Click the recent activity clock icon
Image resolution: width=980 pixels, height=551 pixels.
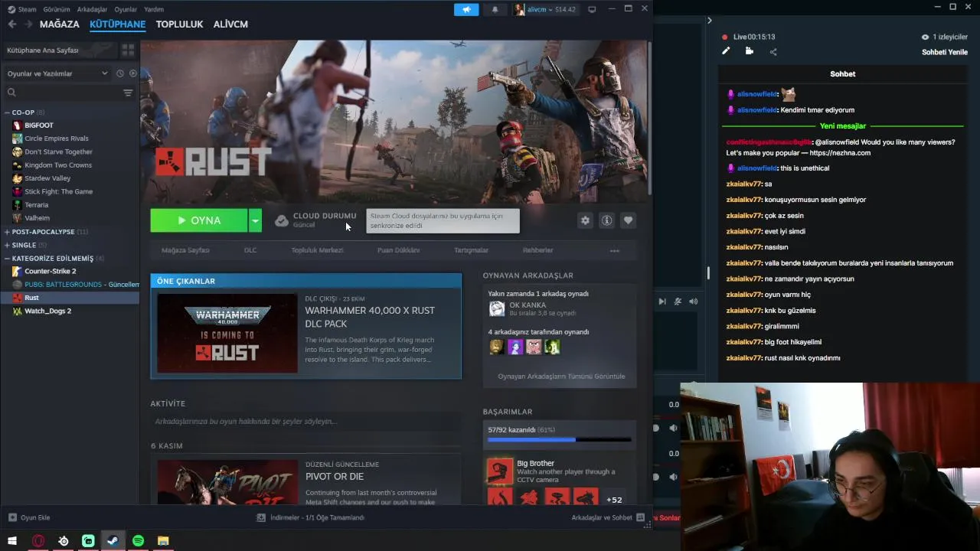119,73
